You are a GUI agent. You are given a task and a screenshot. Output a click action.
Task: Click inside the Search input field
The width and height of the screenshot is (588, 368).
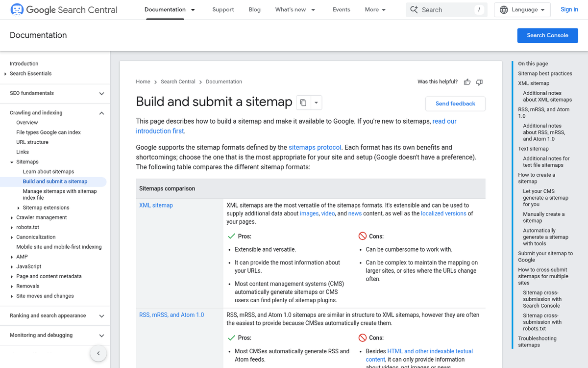[441, 9]
